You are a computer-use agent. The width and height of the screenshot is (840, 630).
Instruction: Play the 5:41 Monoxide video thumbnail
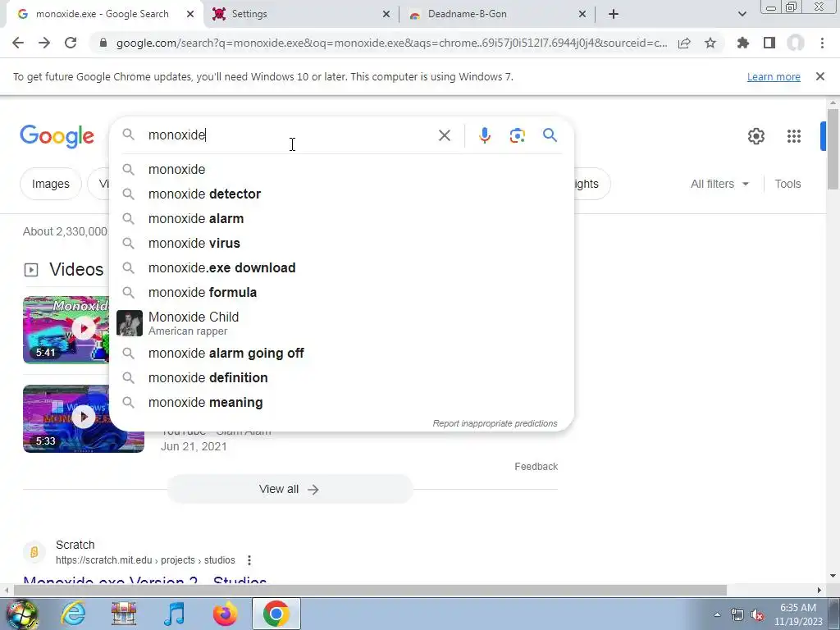(66, 330)
